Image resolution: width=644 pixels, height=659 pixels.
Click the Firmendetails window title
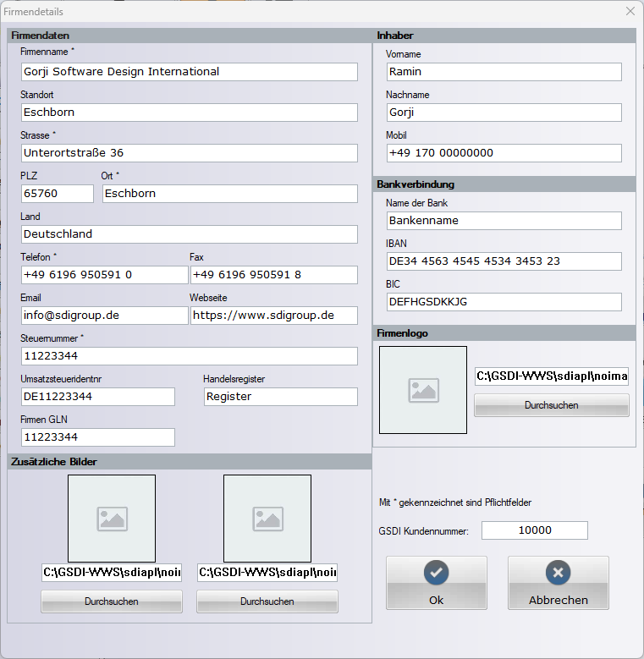tap(33, 12)
